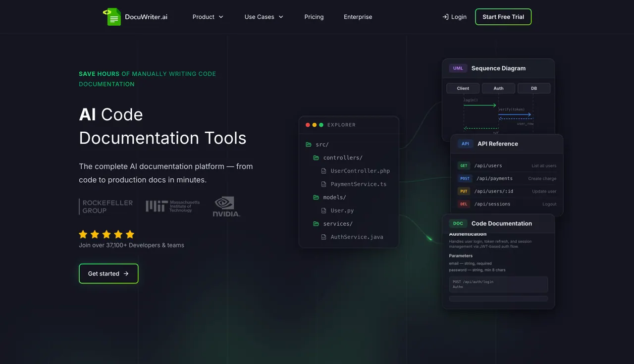
Task: Click the Start Free Trial button
Action: click(503, 17)
